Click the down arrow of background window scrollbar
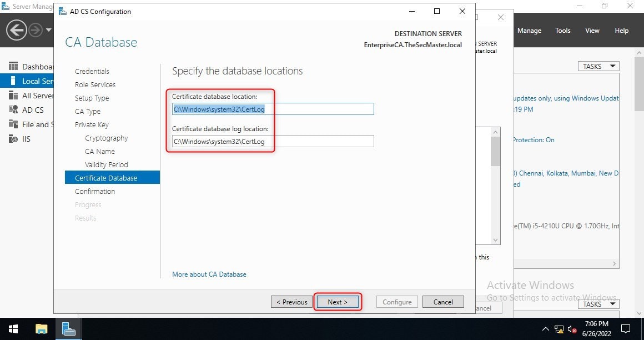 [x=495, y=240]
